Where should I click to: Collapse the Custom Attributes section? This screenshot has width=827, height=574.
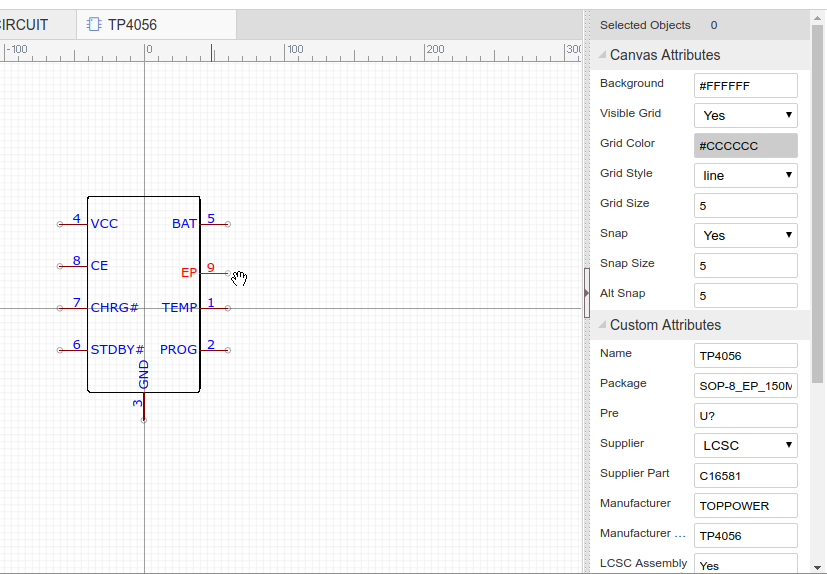pos(602,325)
